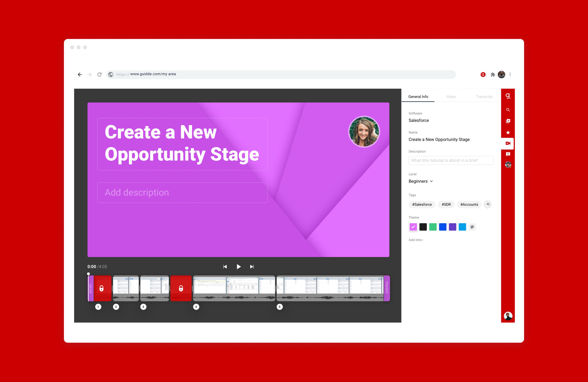
Task: Select the checked pink theme swatch
Action: coord(413,227)
